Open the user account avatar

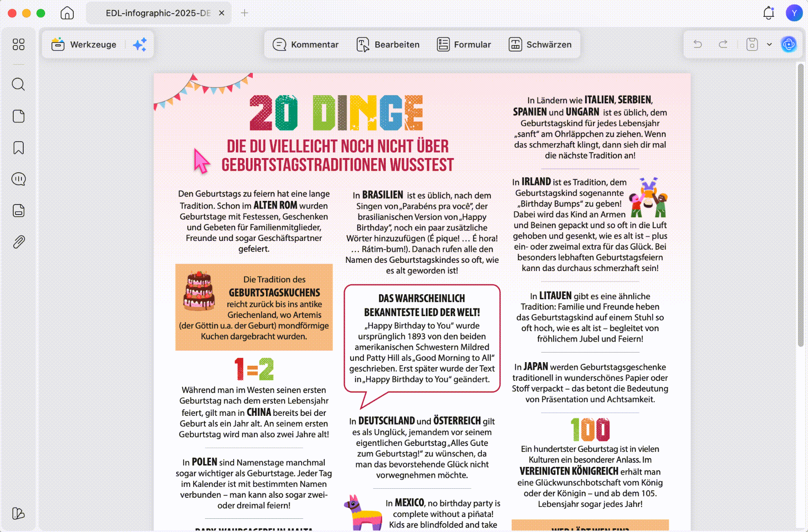(x=794, y=13)
